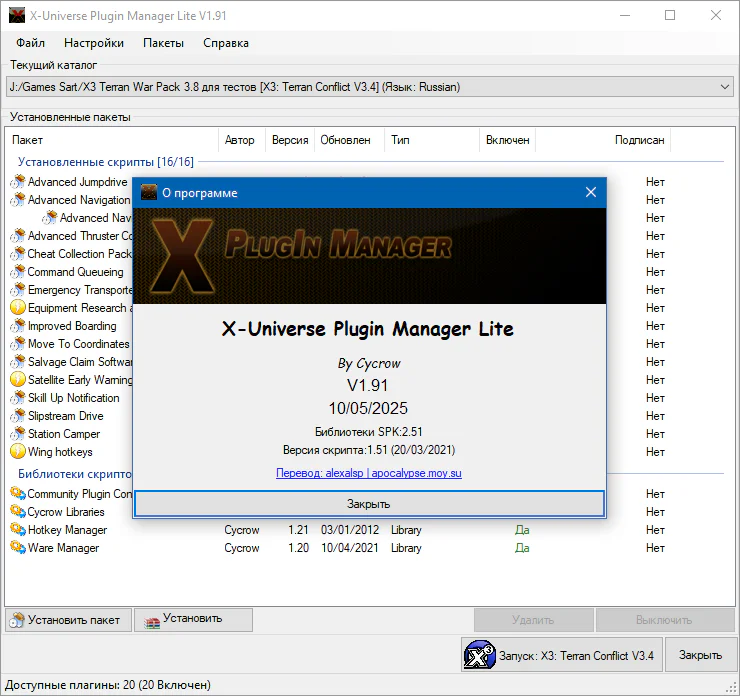Screen dimensions: 740x696
Task: Sort by the Версия column header
Action: point(290,140)
